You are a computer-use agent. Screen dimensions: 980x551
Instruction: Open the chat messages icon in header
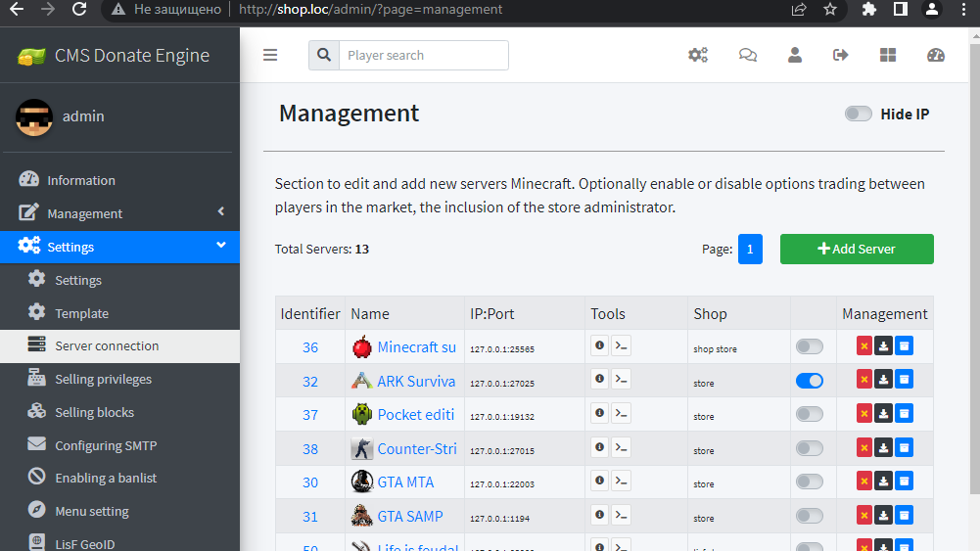pyautogui.click(x=748, y=55)
